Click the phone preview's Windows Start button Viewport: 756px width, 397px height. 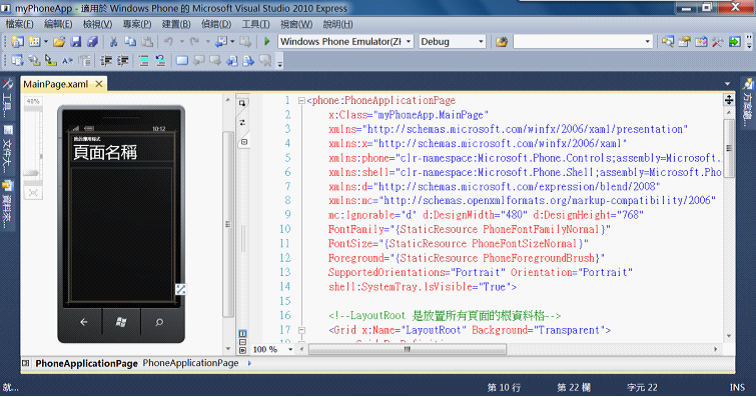121,322
